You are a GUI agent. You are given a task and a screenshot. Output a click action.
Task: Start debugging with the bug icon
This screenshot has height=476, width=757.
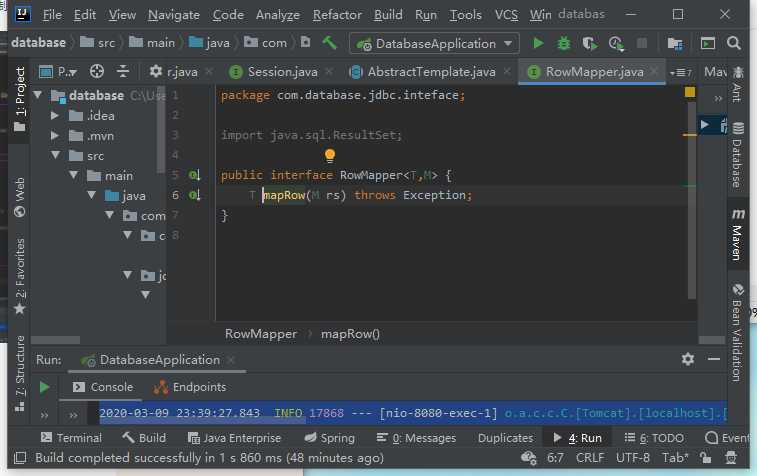(x=563, y=43)
